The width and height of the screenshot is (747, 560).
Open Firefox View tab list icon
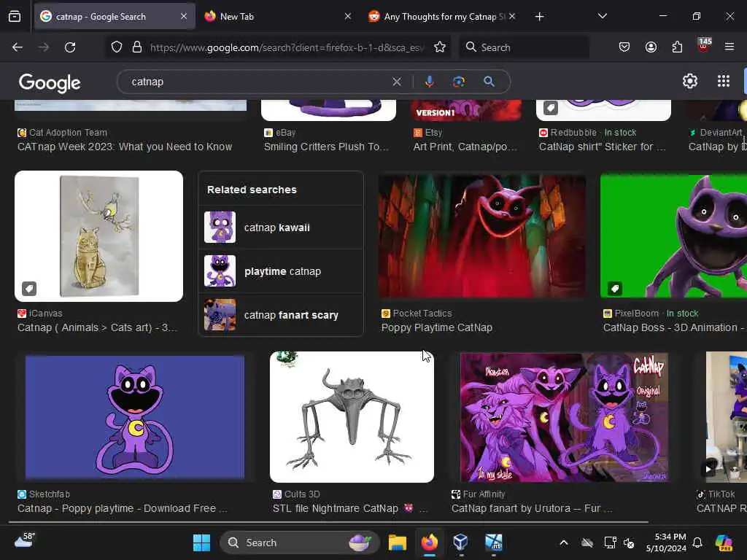[x=15, y=17]
